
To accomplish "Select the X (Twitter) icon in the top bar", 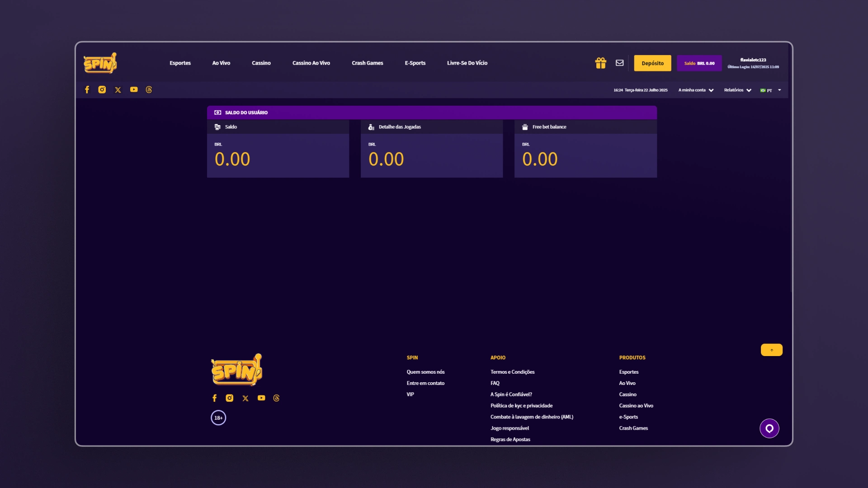I will (118, 89).
